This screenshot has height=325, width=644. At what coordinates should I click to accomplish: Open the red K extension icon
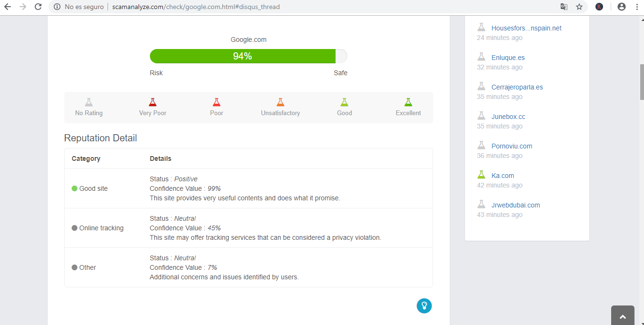pyautogui.click(x=599, y=7)
